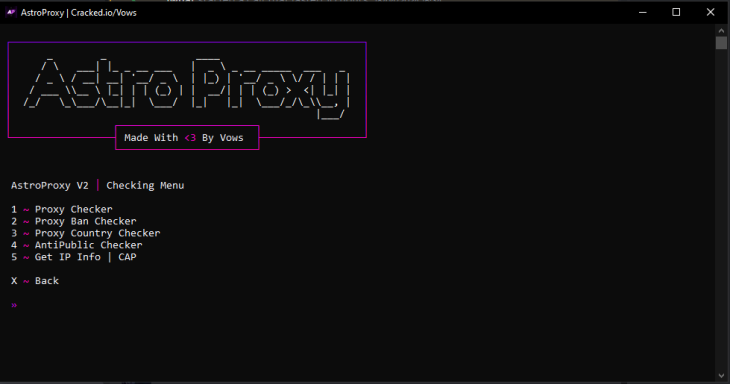
Task: Click the Made With <3 By Vows banner
Action: point(187,138)
